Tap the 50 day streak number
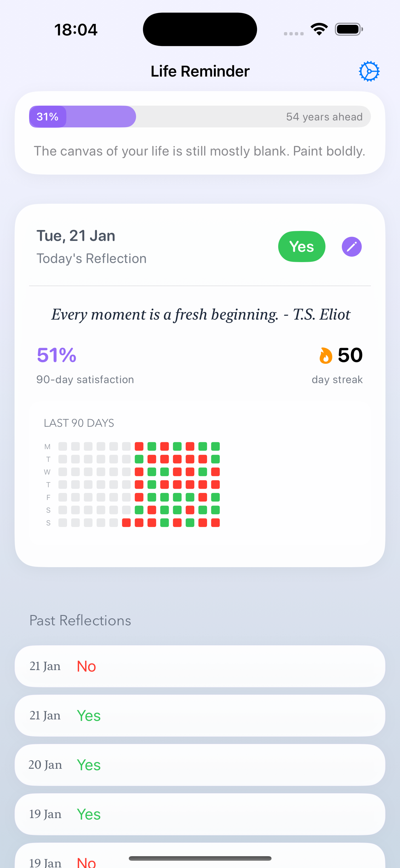The width and height of the screenshot is (400, 868). [x=350, y=355]
